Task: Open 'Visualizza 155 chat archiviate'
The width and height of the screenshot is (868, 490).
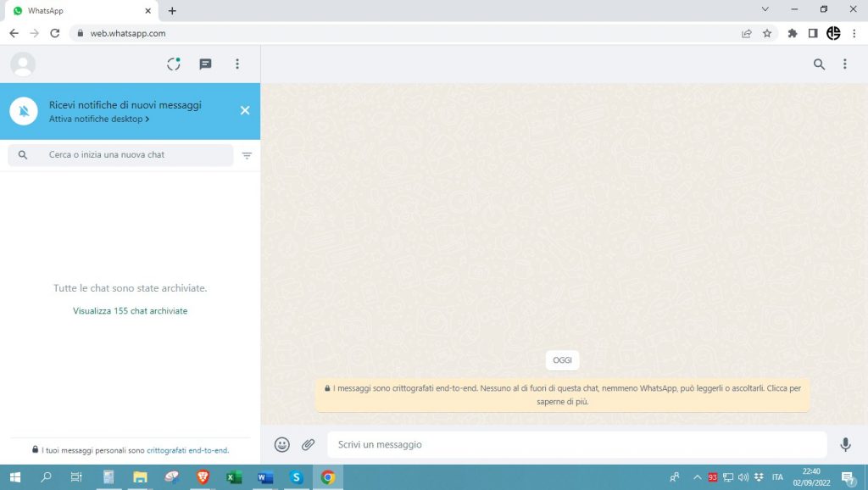Action: click(x=130, y=310)
